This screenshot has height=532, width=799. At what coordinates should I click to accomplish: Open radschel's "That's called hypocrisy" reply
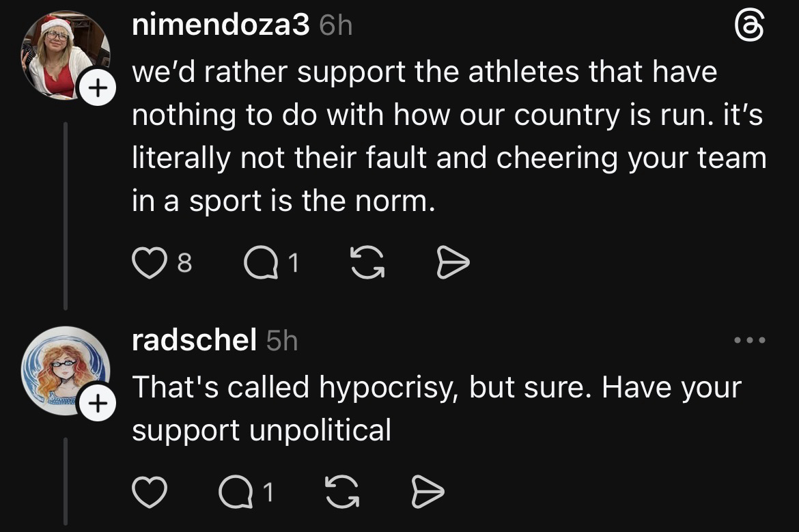(436, 408)
